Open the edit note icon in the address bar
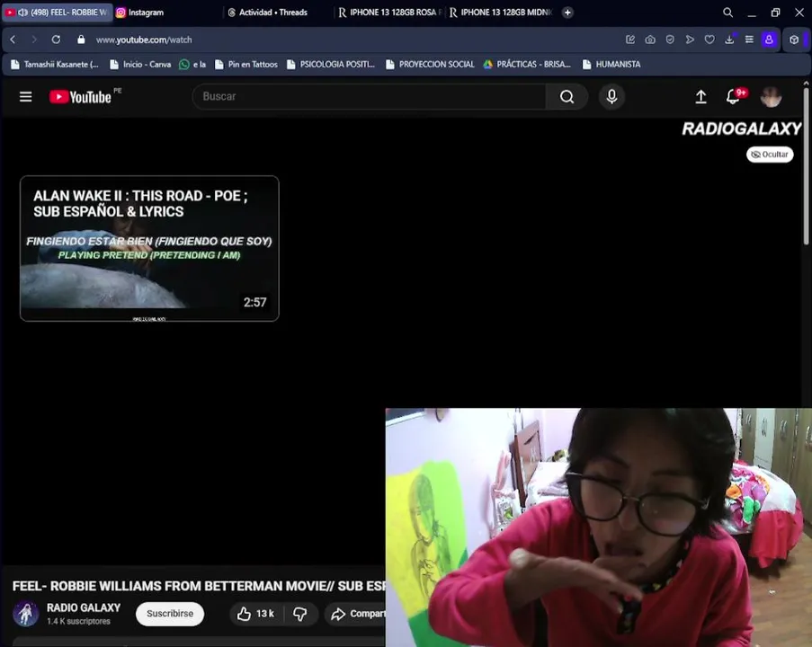812x647 pixels. pos(630,40)
